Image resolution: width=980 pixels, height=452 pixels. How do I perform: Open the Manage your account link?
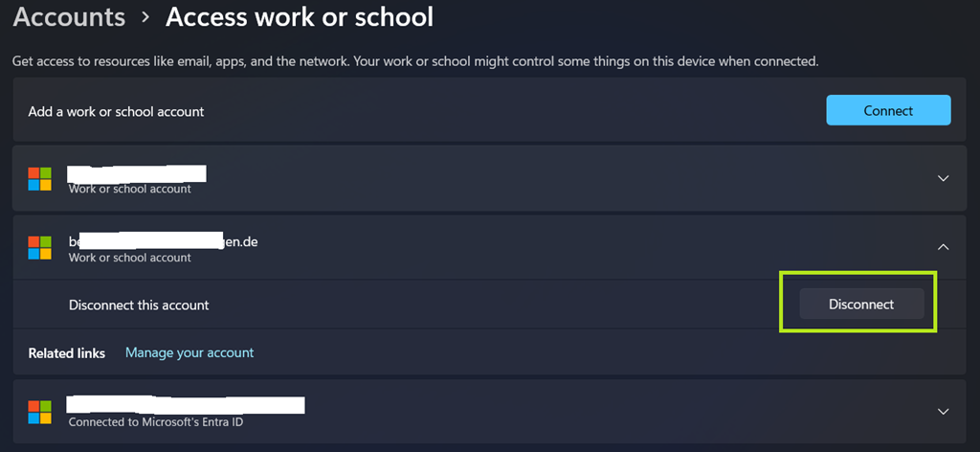pyautogui.click(x=189, y=352)
